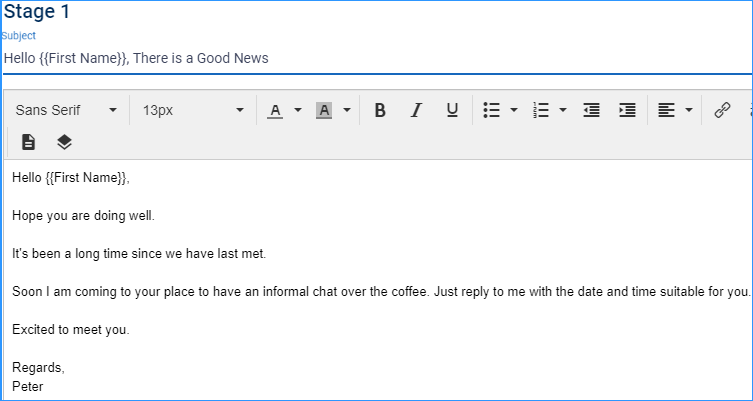Expand the text color dropdown arrow
This screenshot has height=401, width=753.
(298, 110)
